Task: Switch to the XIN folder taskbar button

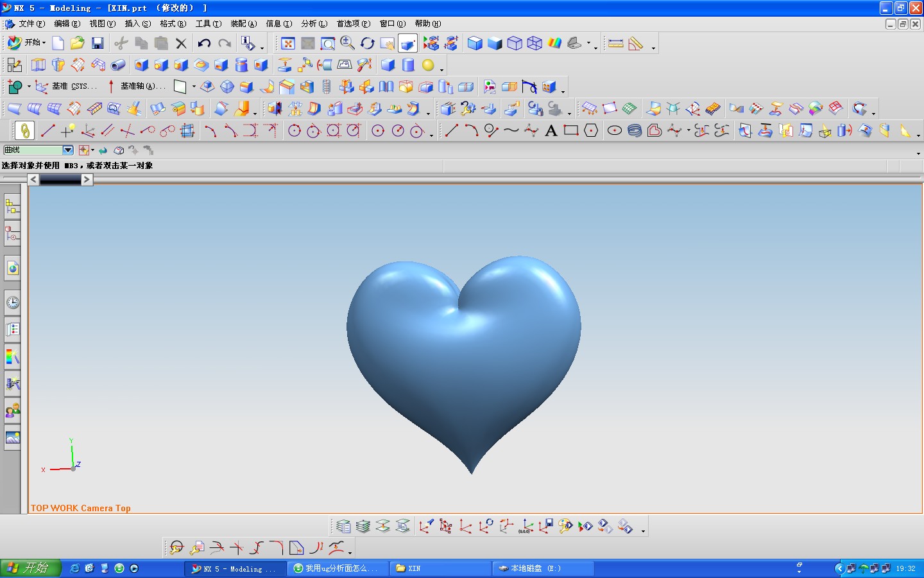Action: 440,568
